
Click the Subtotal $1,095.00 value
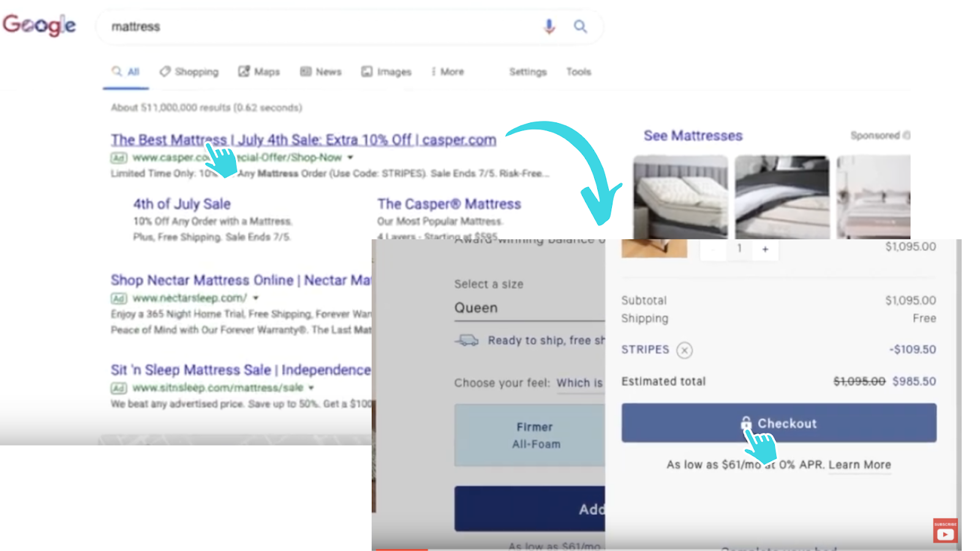(910, 301)
